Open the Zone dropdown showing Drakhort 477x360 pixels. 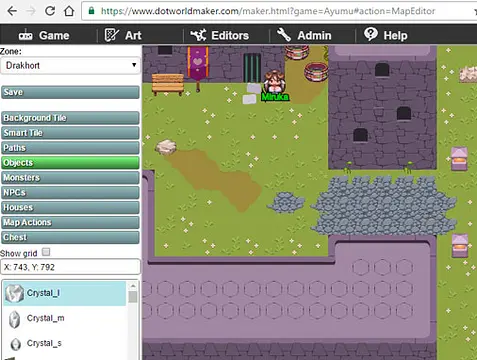pos(70,65)
